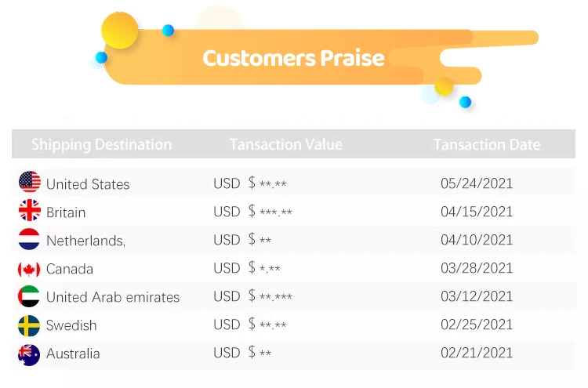Click the Canada maple leaf flag
This screenshot has width=588, height=388.
pyautogui.click(x=29, y=269)
